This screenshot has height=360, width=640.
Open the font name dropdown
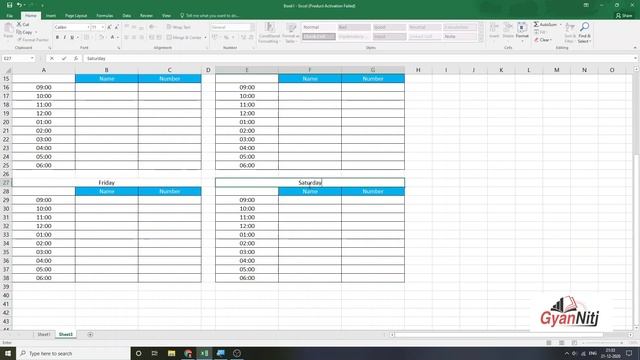pyautogui.click(x=88, y=27)
